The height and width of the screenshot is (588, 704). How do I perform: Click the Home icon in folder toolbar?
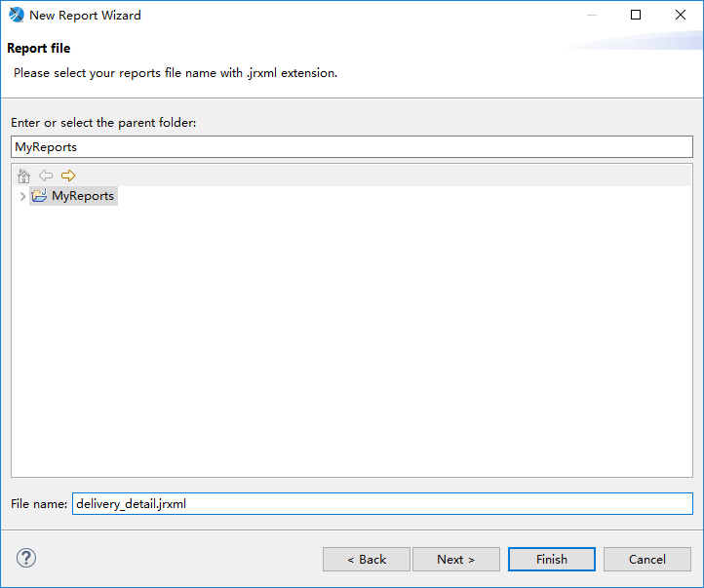click(23, 176)
